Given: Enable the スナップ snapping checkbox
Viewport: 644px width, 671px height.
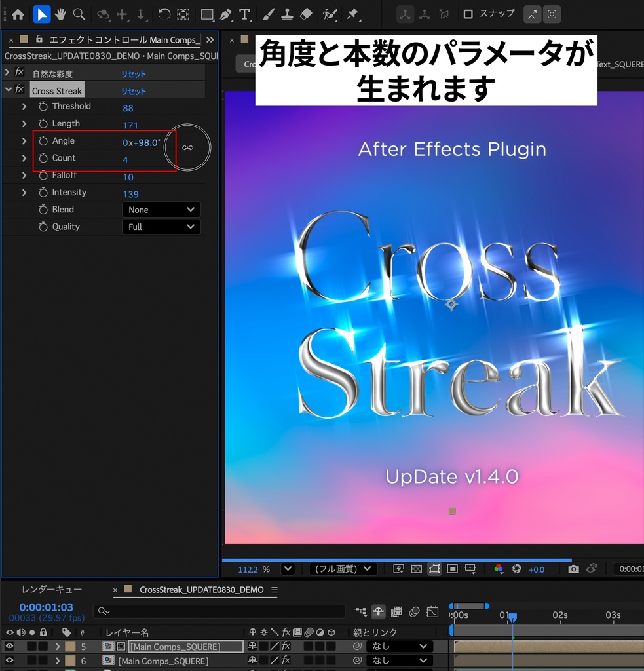Looking at the screenshot, I should click(468, 14).
